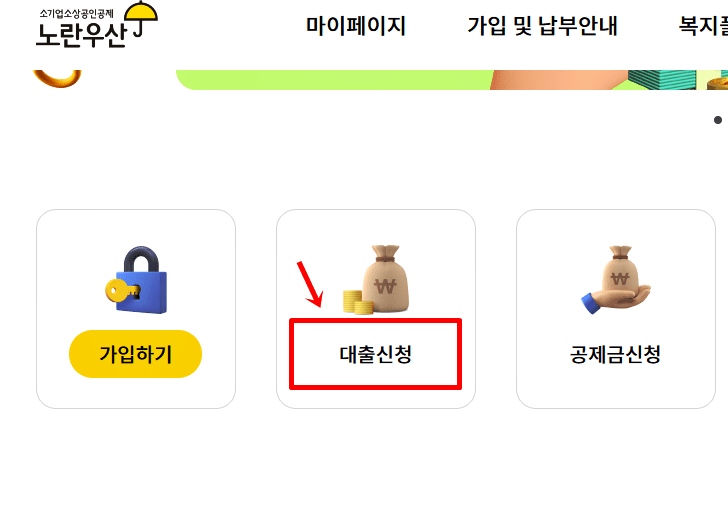728x509 pixels.
Task: Click the 소기업소상공인공제 small heading text
Action: click(x=76, y=13)
